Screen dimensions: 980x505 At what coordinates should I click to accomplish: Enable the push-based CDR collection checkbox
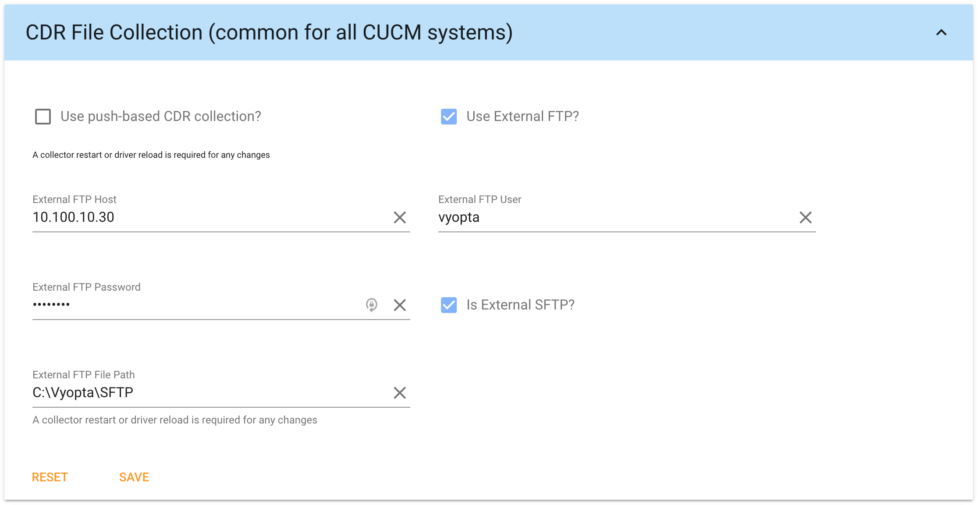[43, 117]
